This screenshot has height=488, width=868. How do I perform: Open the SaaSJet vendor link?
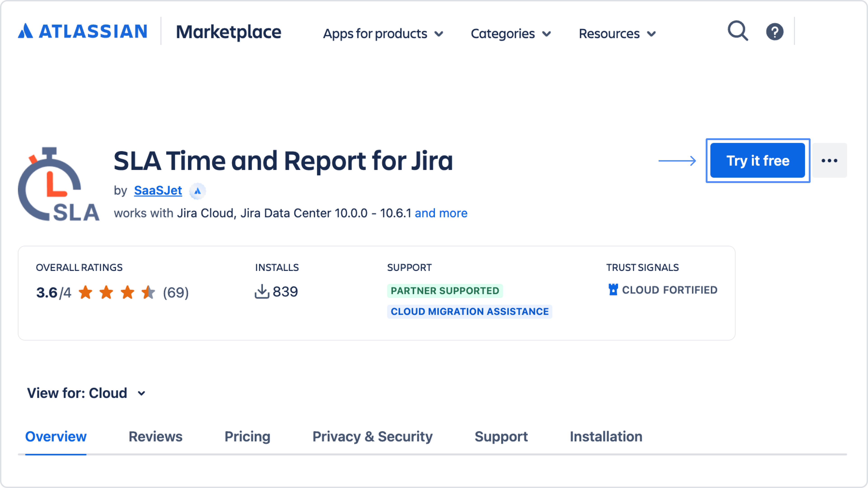158,191
